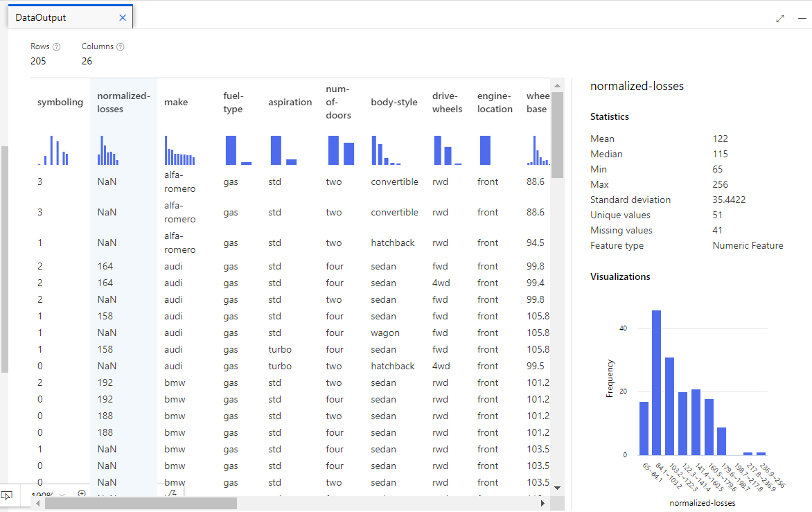Click the tallest bar in the normalized-losses chart
Image resolution: width=812 pixels, height=512 pixels.
(656, 382)
